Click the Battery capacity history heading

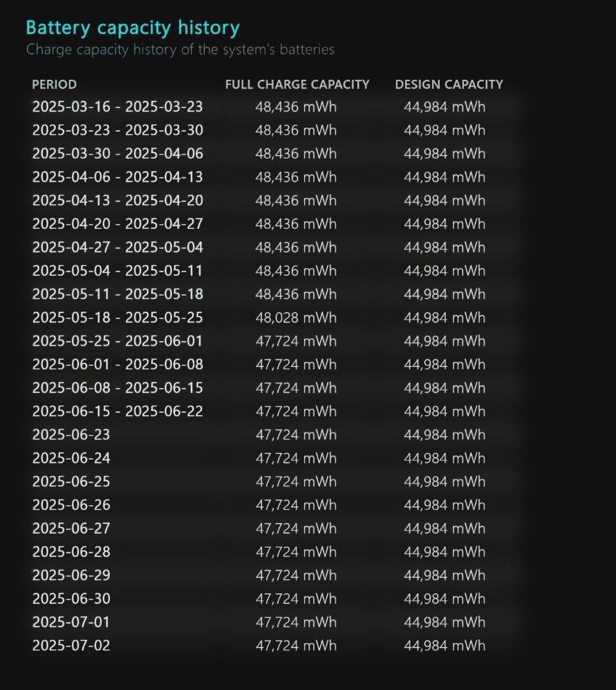(132, 28)
